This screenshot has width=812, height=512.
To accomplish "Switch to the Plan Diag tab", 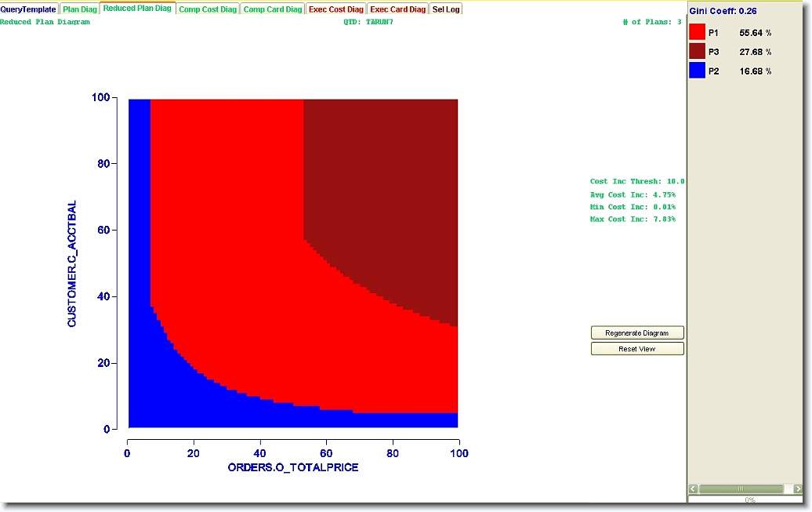I will click(x=80, y=9).
